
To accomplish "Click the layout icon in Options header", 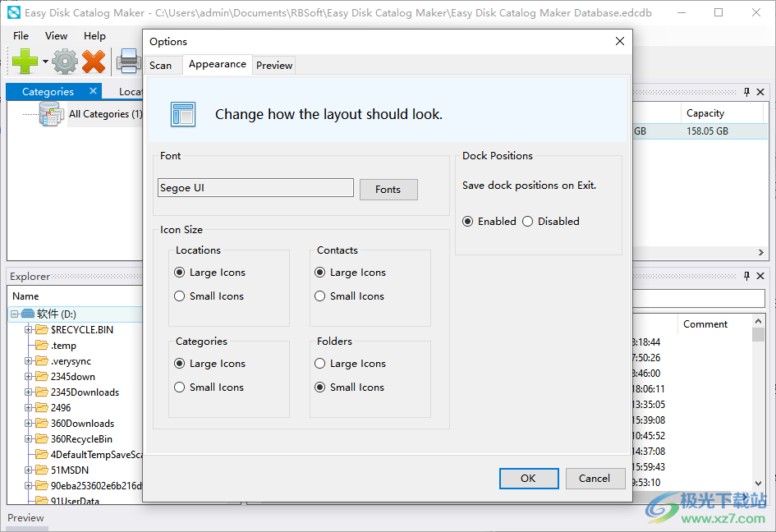I will [183, 114].
